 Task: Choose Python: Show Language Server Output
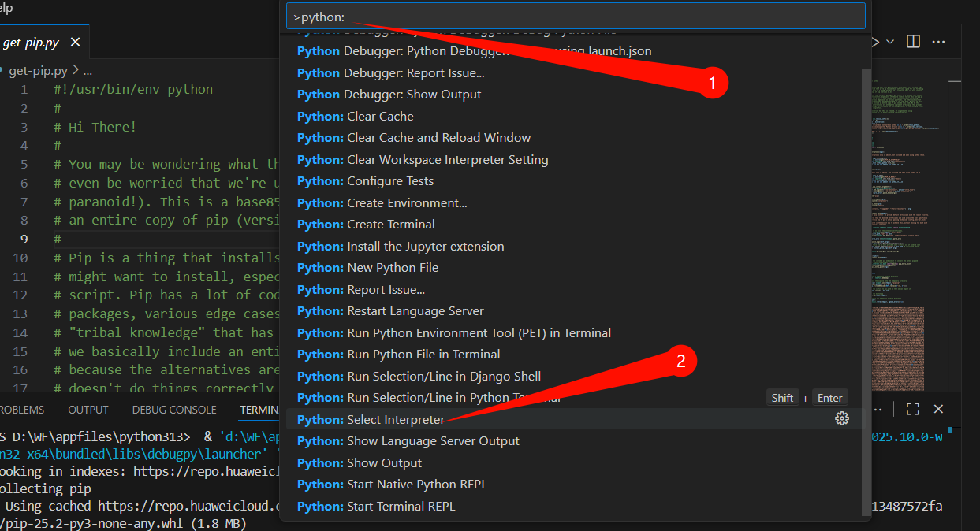(576, 440)
